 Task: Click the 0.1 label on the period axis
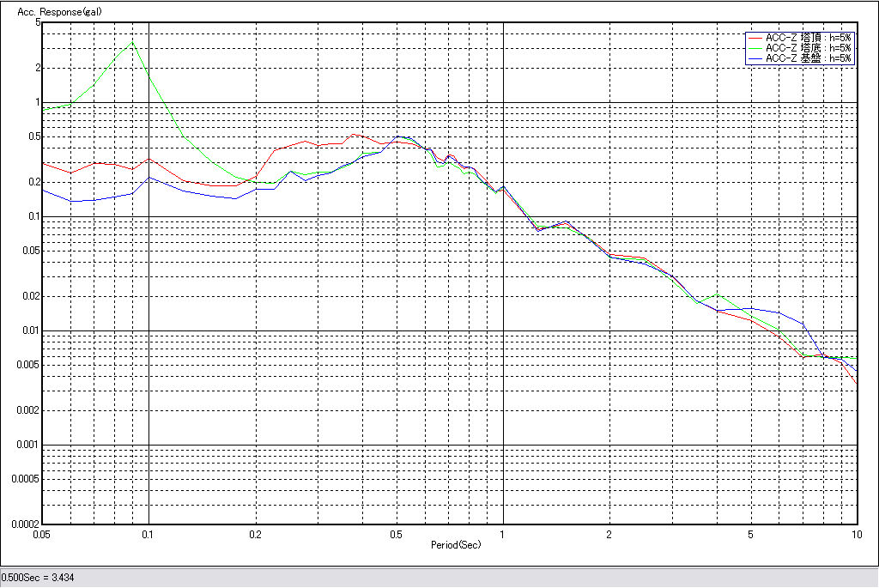pos(149,534)
